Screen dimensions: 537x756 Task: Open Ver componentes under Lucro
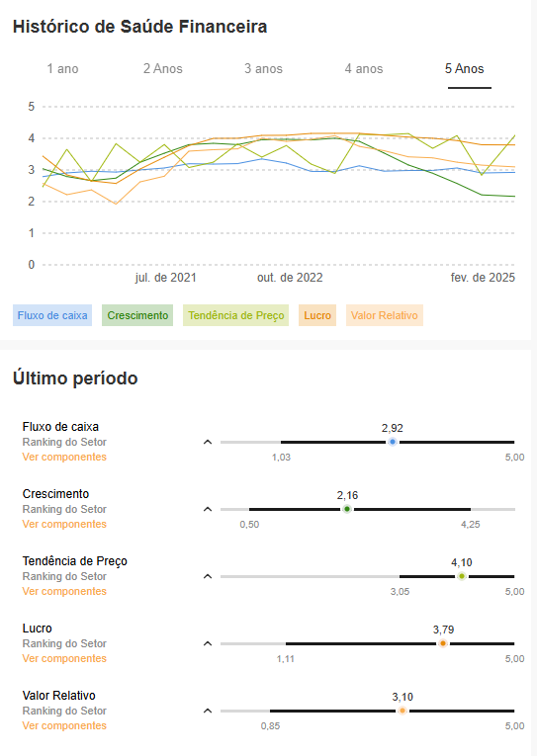tap(64, 658)
